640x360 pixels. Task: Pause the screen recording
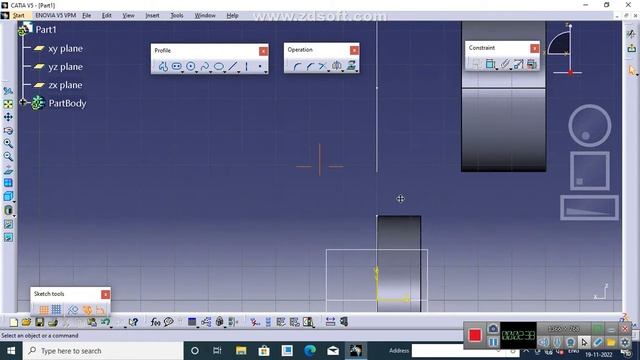tap(493, 342)
